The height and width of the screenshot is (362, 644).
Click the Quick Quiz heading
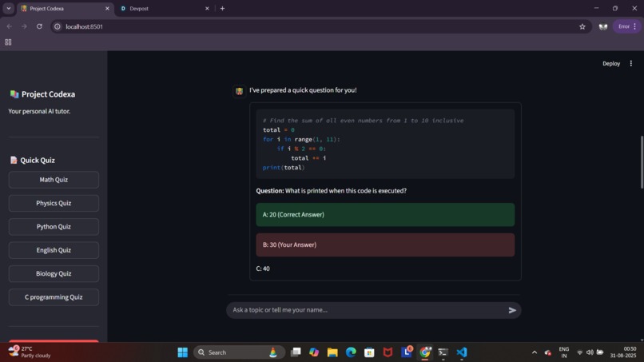(38, 161)
